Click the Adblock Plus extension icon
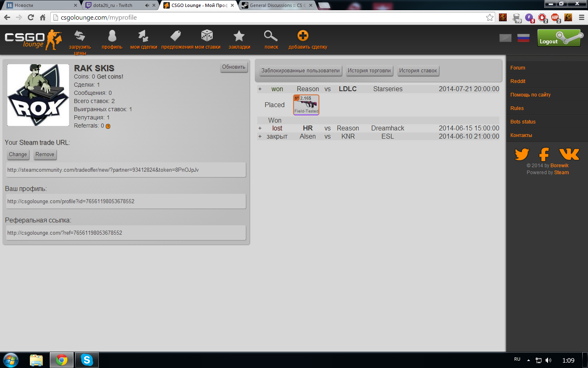This screenshot has width=588, height=368. pos(555,18)
